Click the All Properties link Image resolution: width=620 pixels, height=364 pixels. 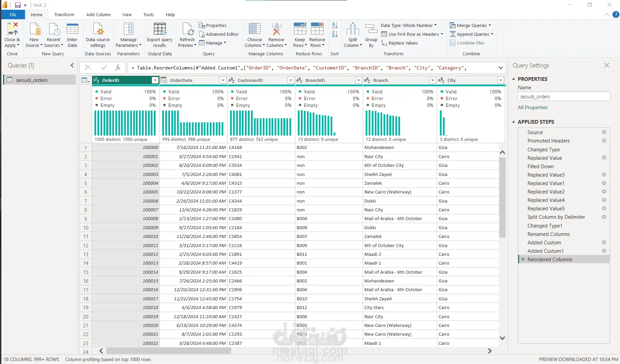tap(533, 108)
